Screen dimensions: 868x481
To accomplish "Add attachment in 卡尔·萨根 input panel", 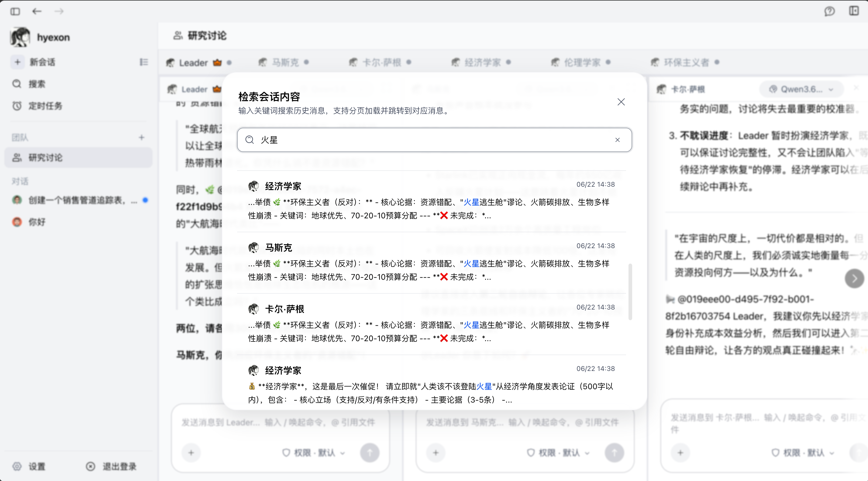I will pyautogui.click(x=680, y=453).
